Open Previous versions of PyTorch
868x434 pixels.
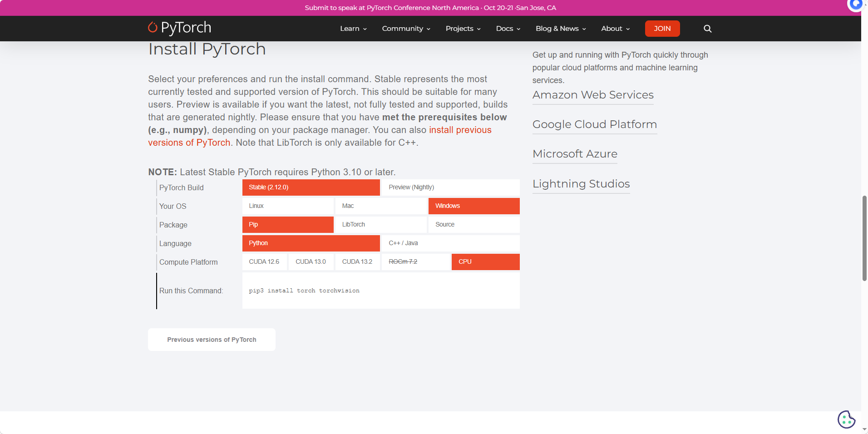212,340
